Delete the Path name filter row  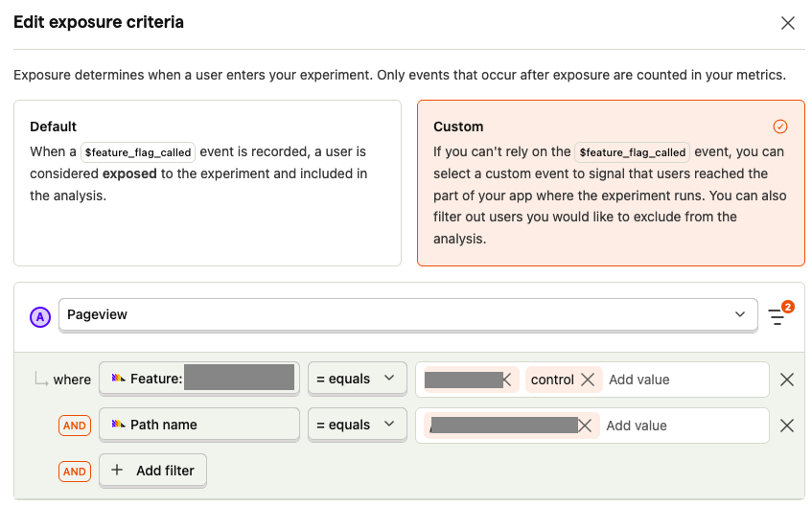pyautogui.click(x=787, y=426)
